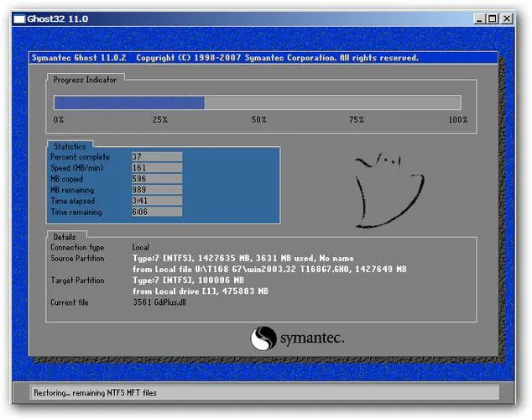Screen dimensions: 532x420
Task: Click the Progress Indicator group label
Action: coord(85,80)
